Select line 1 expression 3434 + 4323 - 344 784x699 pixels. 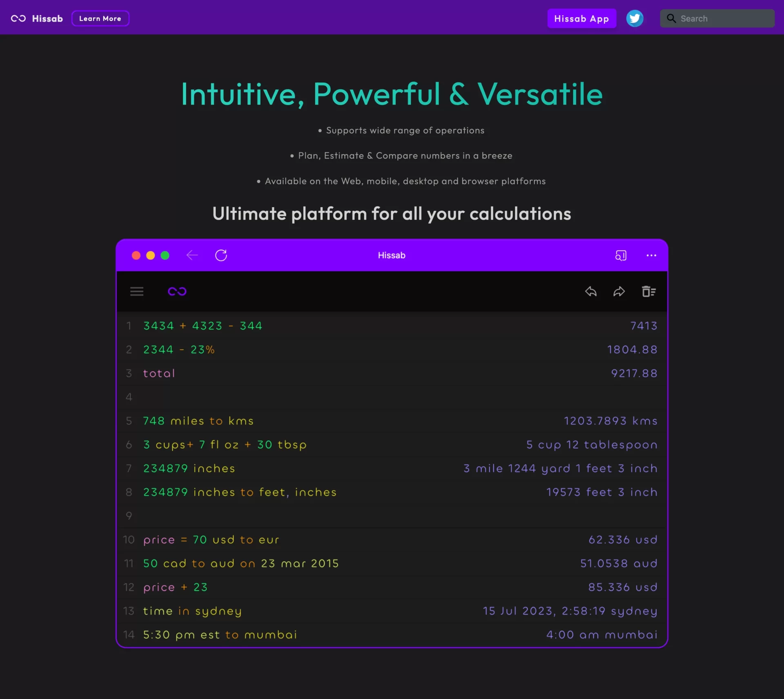tap(203, 326)
